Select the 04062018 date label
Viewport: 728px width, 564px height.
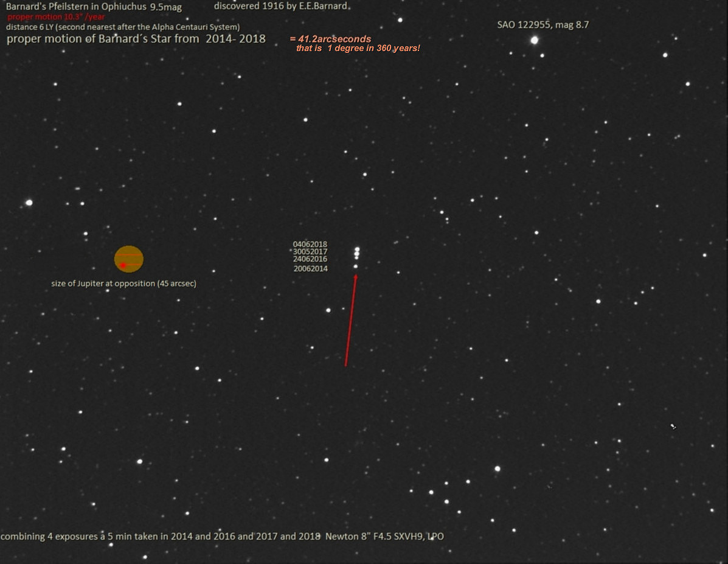(x=310, y=245)
